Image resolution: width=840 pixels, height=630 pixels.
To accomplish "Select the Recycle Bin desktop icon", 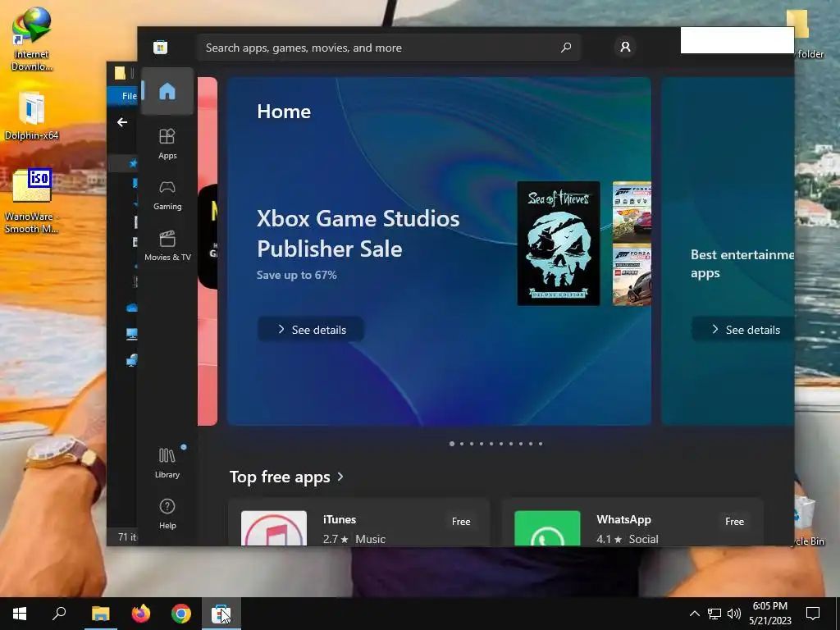I will tap(807, 521).
